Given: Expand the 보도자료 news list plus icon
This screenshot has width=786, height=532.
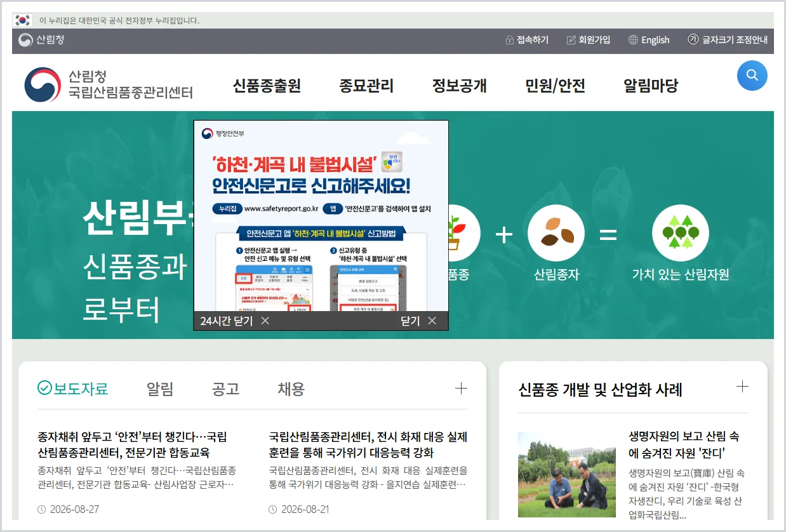Looking at the screenshot, I should pyautogui.click(x=462, y=389).
